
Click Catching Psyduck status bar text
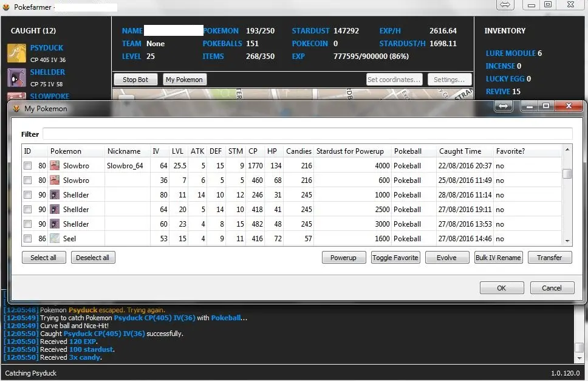point(31,373)
